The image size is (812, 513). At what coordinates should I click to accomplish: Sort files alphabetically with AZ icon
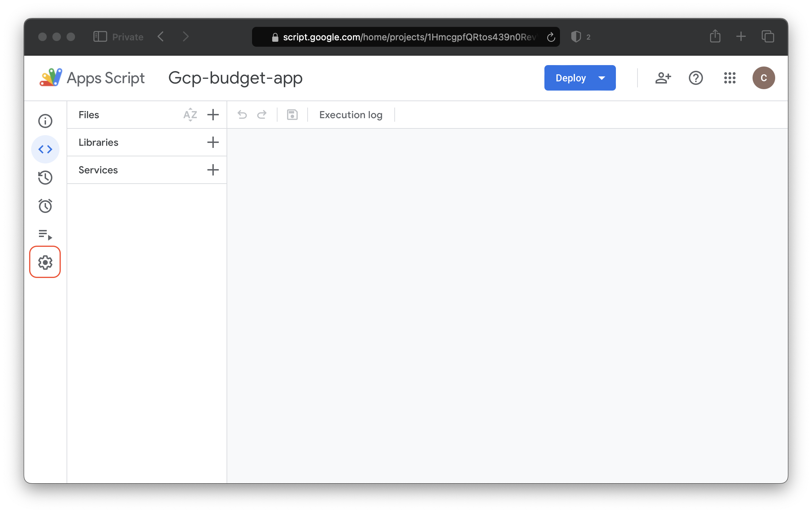tap(190, 115)
